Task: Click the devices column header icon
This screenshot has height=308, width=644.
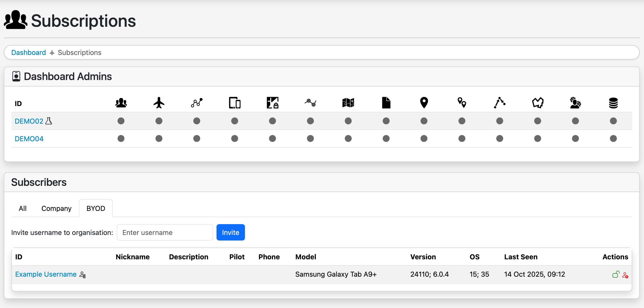Action: [235, 103]
